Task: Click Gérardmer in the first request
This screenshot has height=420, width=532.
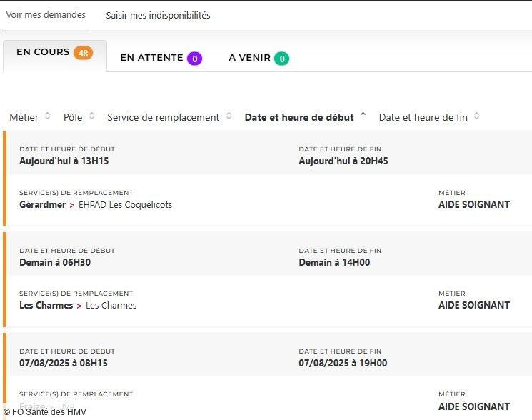Action: click(42, 204)
